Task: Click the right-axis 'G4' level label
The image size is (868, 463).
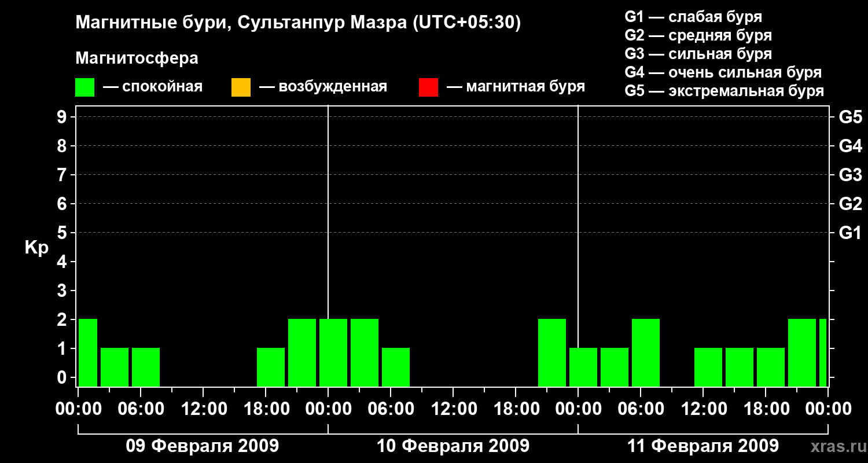Action: (850, 146)
